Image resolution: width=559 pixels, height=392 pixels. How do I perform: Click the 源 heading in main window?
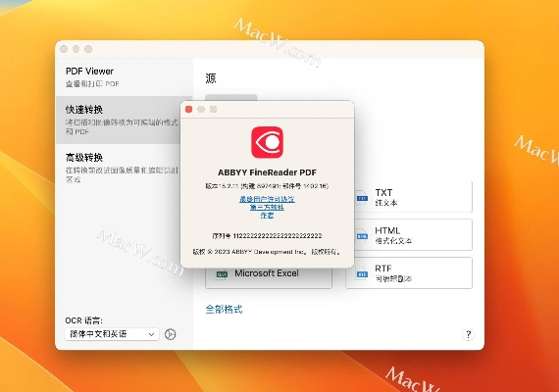coord(211,78)
